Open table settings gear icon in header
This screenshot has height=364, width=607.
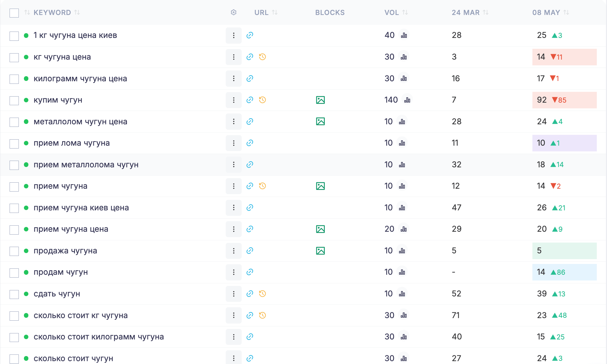[233, 12]
